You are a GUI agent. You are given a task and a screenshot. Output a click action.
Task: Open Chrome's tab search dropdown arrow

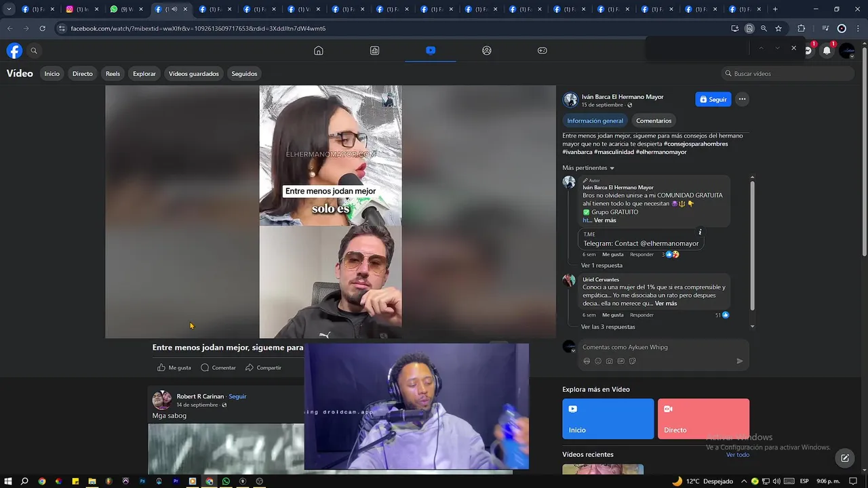click(9, 9)
